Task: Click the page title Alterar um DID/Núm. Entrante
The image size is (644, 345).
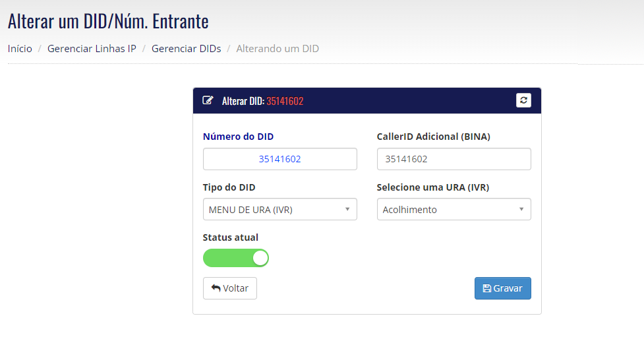Action: 108,21
